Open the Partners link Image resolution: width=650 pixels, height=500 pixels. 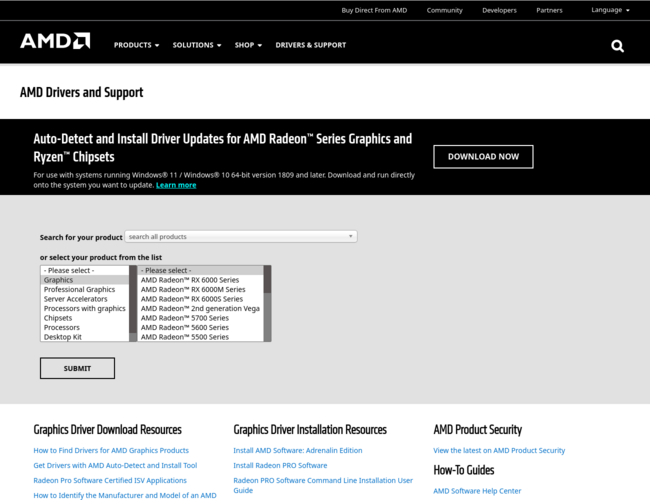(549, 10)
